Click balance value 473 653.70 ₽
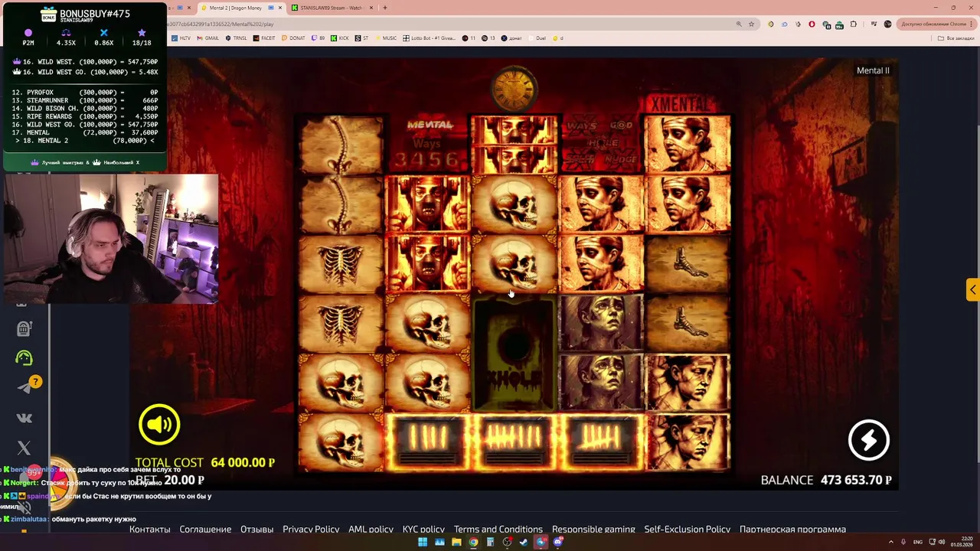The width and height of the screenshot is (980, 551). 856,480
